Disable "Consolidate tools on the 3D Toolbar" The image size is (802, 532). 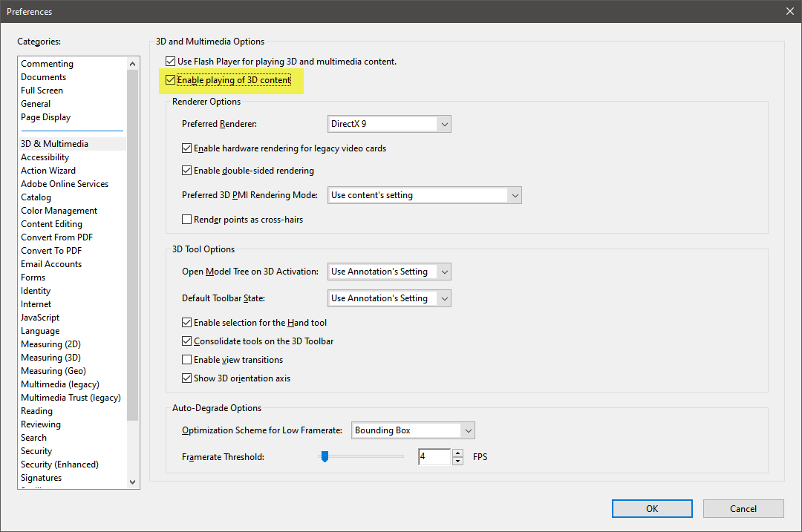click(x=186, y=341)
